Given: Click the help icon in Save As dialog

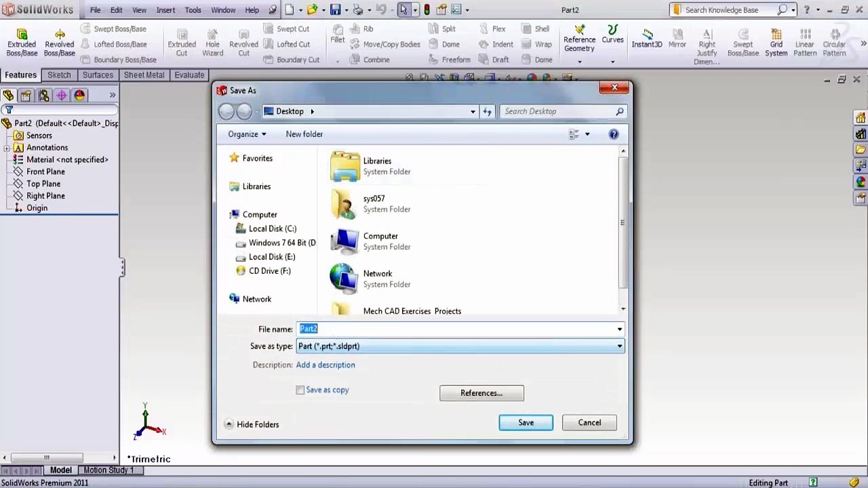Looking at the screenshot, I should [x=614, y=134].
